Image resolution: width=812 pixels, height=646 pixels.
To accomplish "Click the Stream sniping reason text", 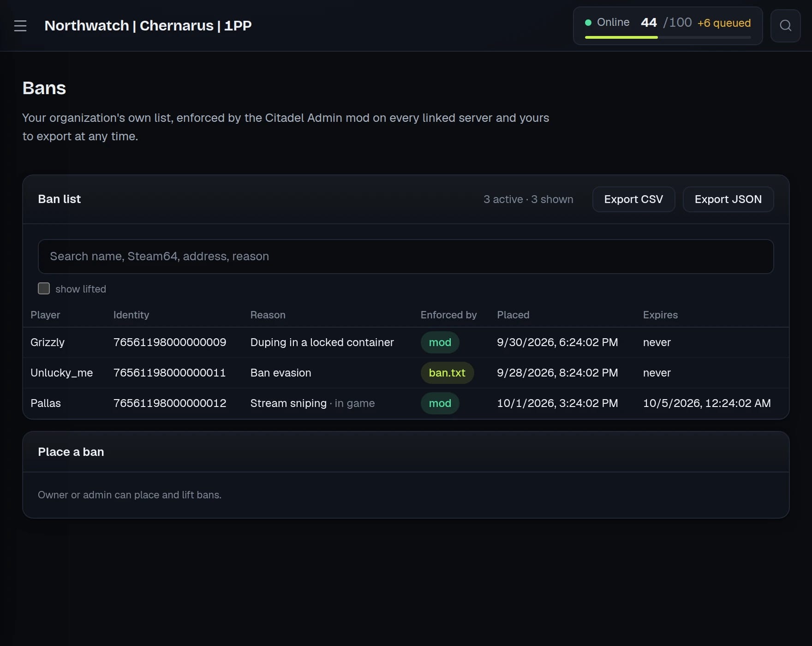I will [288, 403].
